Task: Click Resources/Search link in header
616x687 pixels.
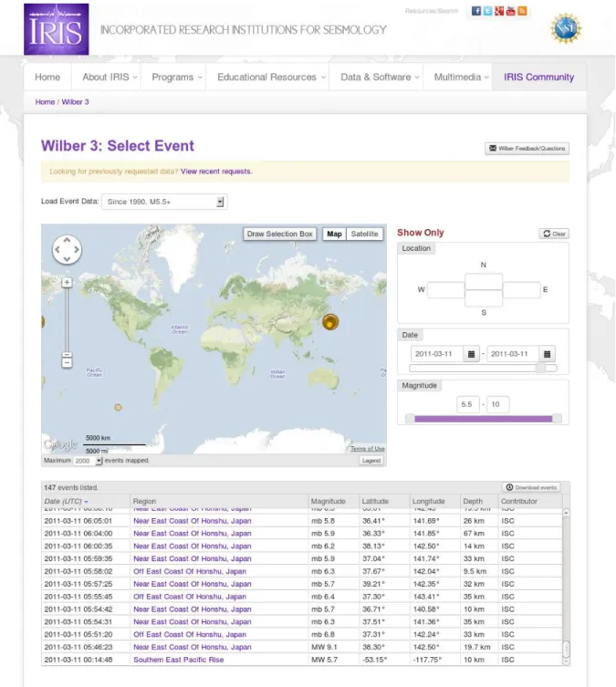Action: 431,11
